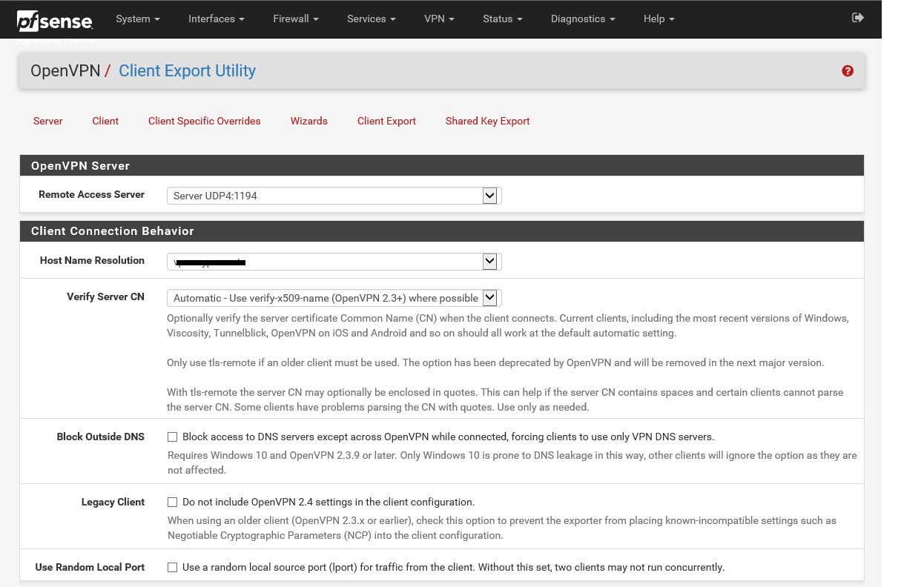Switch to the Client tab
Image resolution: width=924 pixels, height=587 pixels.
click(x=105, y=121)
